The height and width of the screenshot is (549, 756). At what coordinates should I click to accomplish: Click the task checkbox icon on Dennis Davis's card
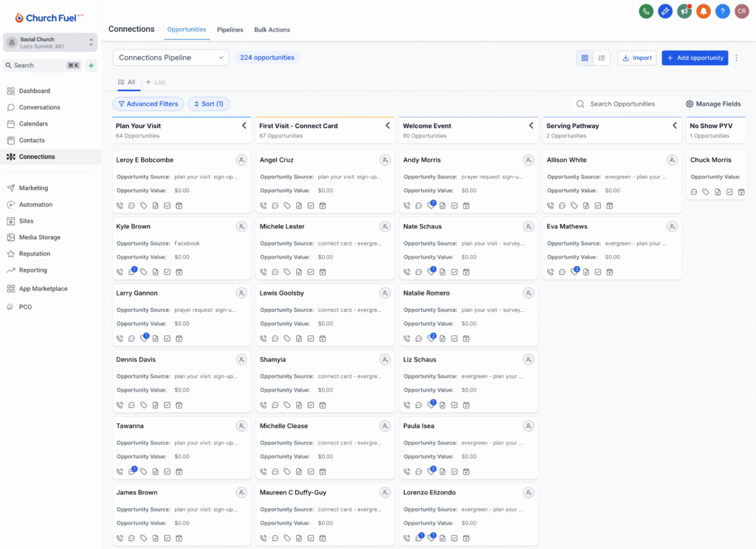(167, 405)
